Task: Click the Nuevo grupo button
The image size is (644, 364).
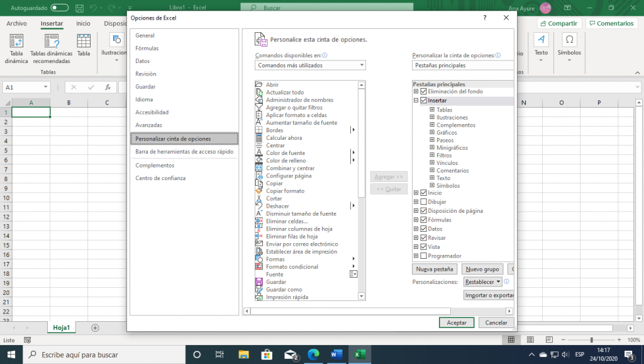Action: point(482,269)
